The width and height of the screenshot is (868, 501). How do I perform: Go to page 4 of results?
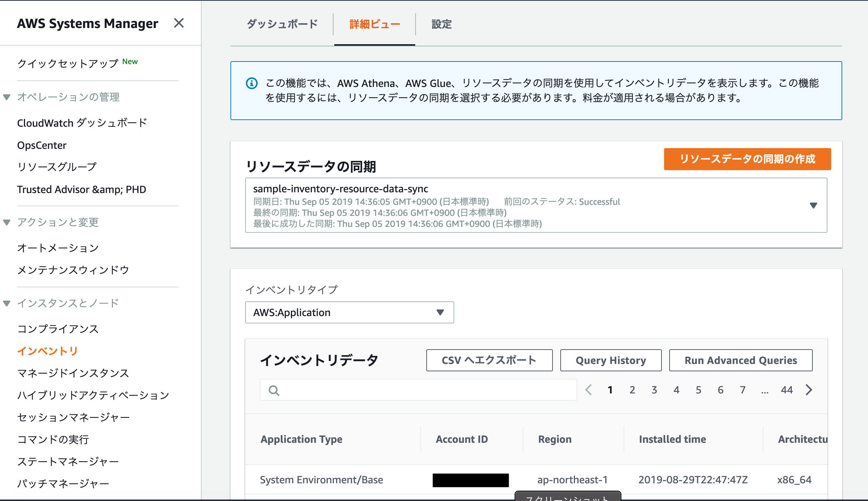[x=676, y=390]
